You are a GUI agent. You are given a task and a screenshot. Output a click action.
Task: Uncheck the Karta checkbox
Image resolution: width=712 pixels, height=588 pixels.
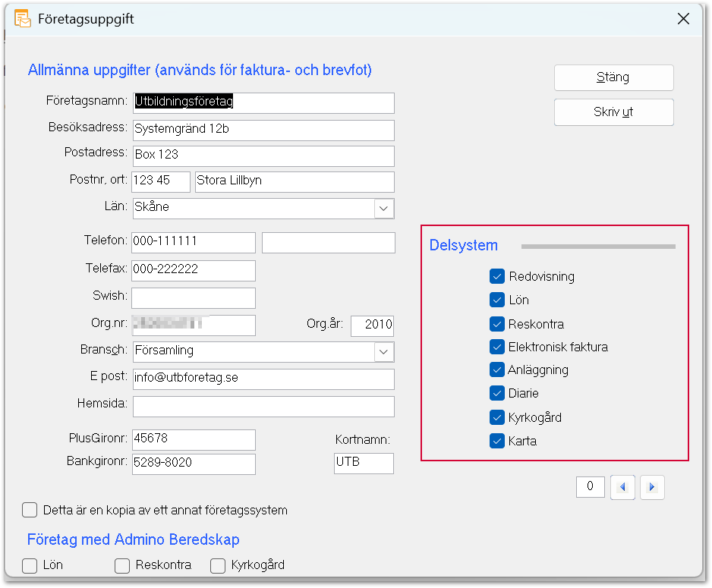coord(497,441)
